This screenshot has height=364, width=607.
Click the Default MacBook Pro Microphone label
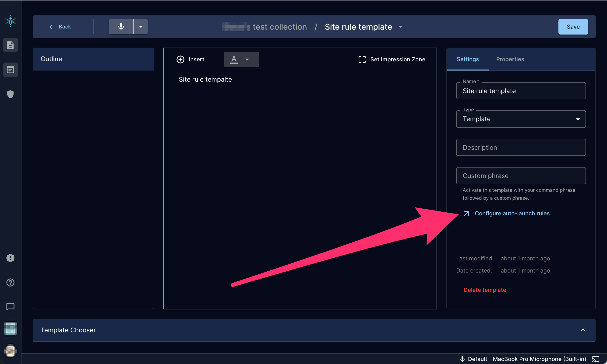[527, 359]
